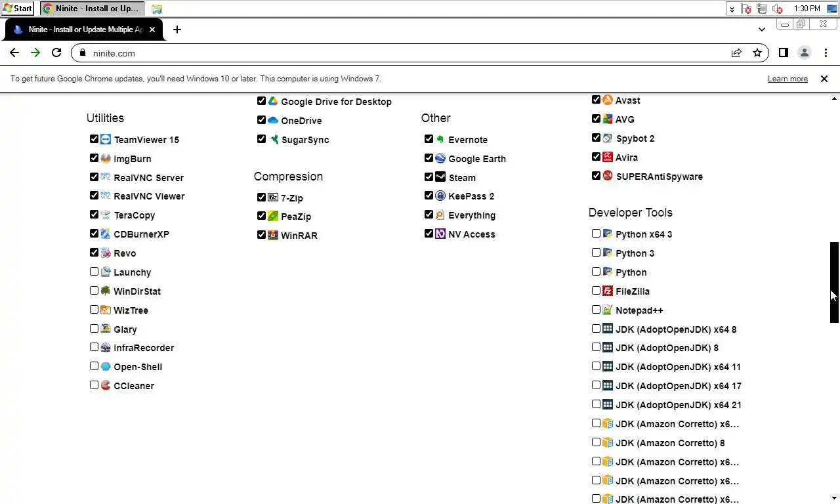The image size is (840, 504).
Task: Click the page vertical scrollbar thumb
Action: coord(834,282)
